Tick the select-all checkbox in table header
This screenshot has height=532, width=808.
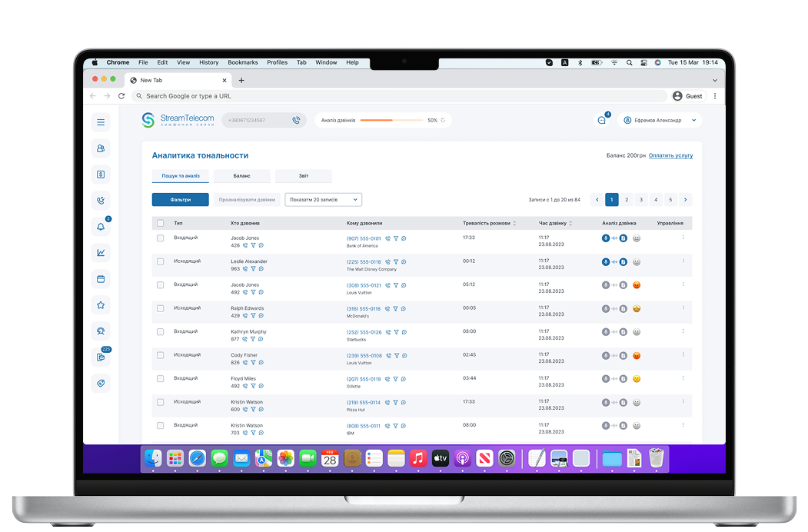(160, 223)
